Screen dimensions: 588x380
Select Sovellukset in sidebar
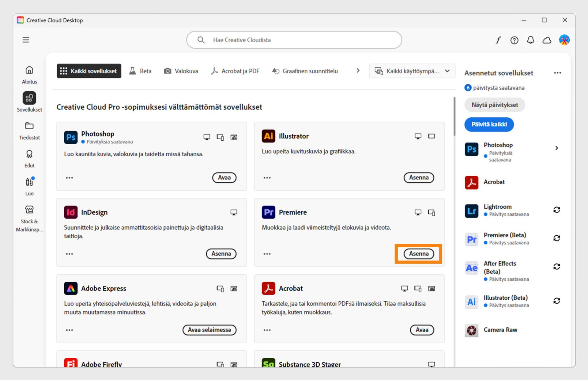coord(29,102)
